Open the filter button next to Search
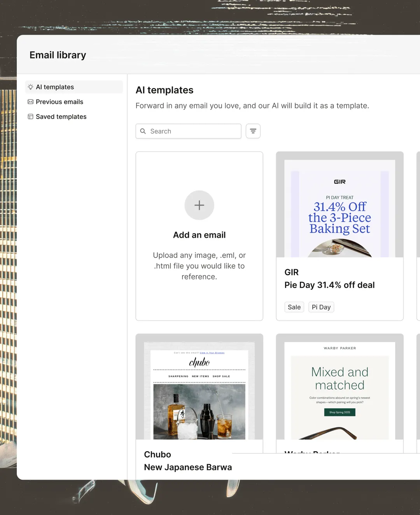Viewport: 420px width, 515px height. [x=253, y=131]
